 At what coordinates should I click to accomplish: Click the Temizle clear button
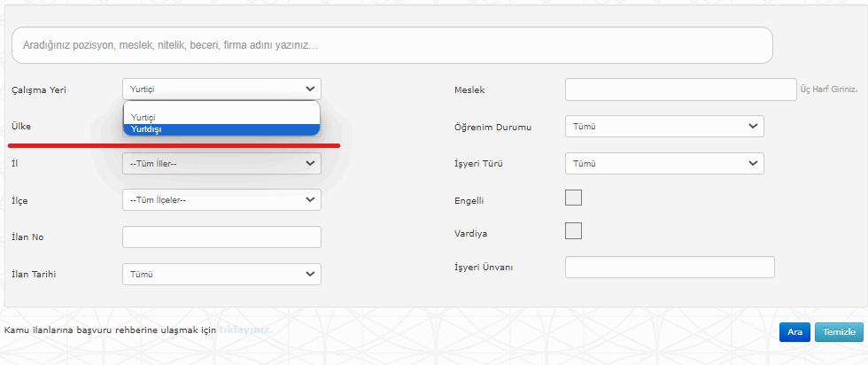click(838, 332)
